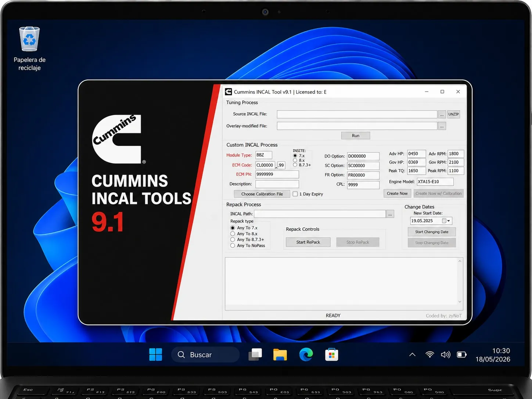Image resolution: width=532 pixels, height=399 pixels.
Task: Click the Gov RPM field
Action: (456, 162)
